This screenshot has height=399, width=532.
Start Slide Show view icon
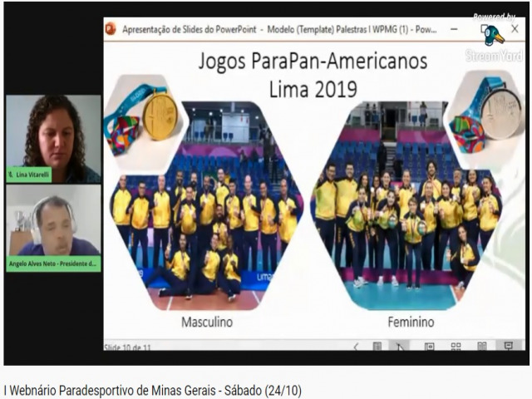[507, 347]
